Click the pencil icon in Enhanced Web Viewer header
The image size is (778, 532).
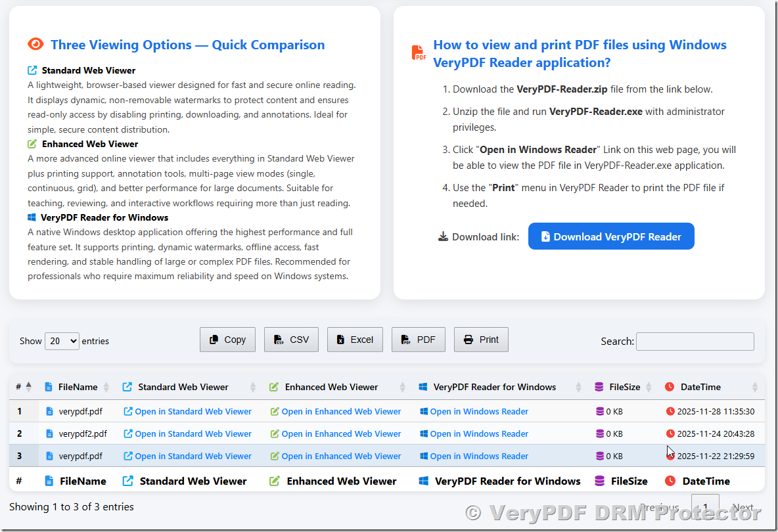coord(273,387)
